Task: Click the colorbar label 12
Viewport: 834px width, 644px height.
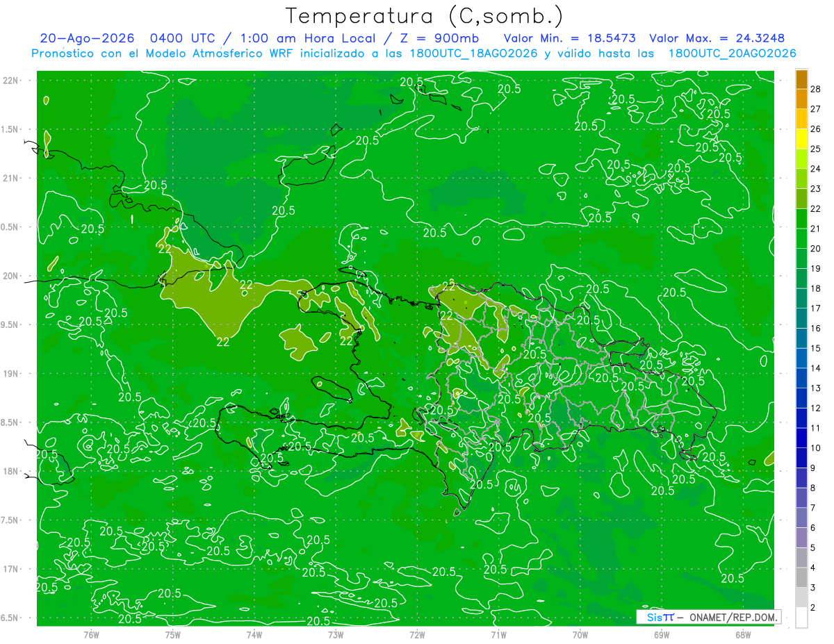Action: 816,408
